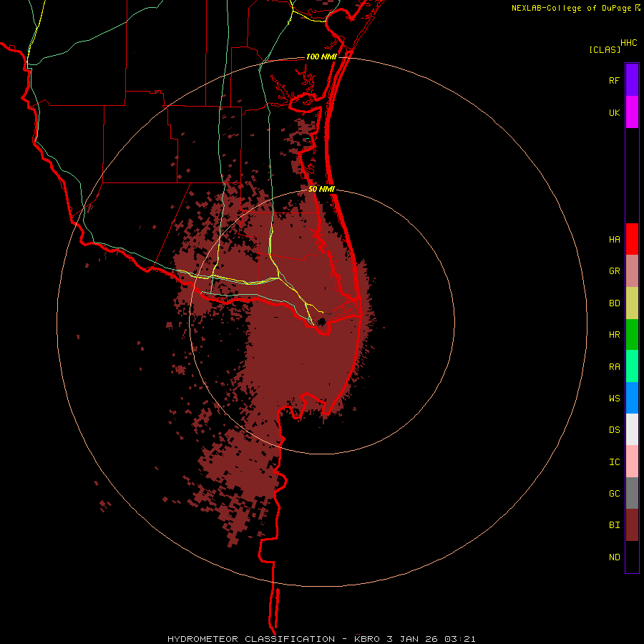Viewport: 644px width, 644px height.
Task: Click the UK magenta legend swatch
Action: [632, 112]
